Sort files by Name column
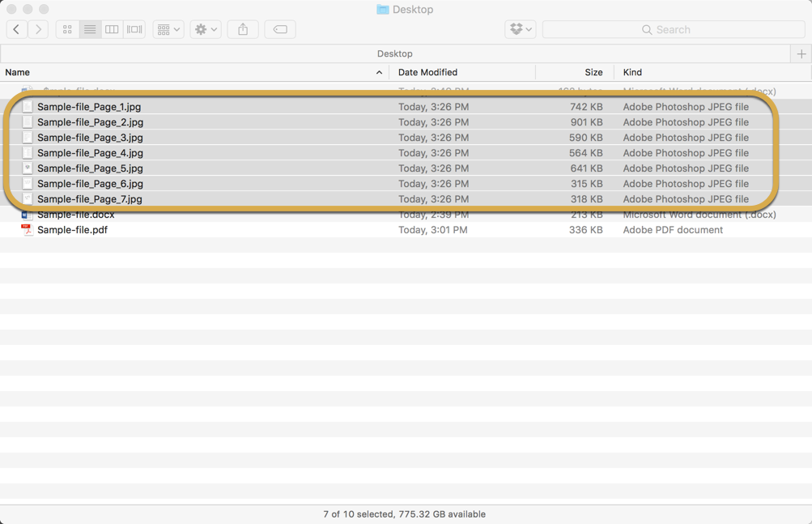This screenshot has width=812, height=524. pos(18,72)
